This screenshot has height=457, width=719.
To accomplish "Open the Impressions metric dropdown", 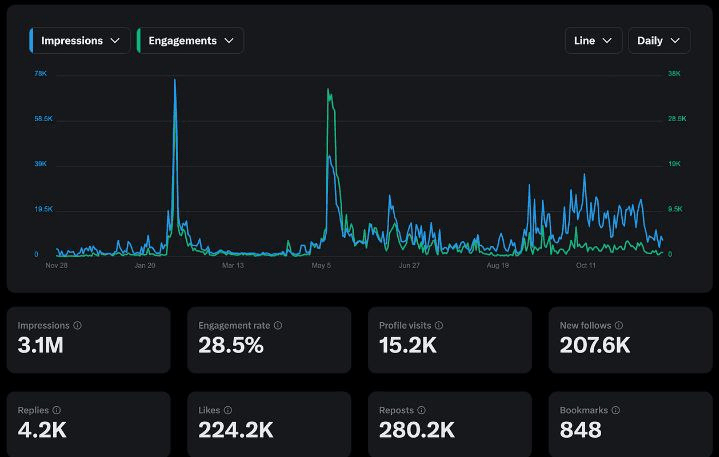I will (x=80, y=40).
